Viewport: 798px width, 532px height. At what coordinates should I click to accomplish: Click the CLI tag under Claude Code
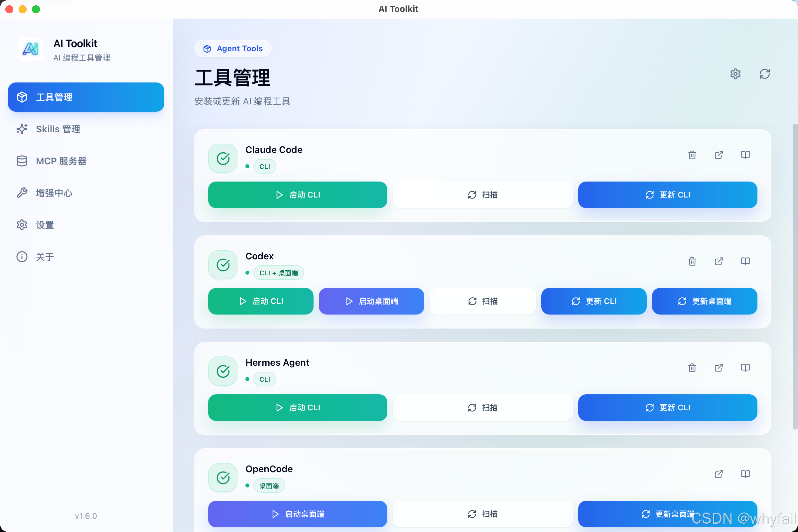(265, 167)
